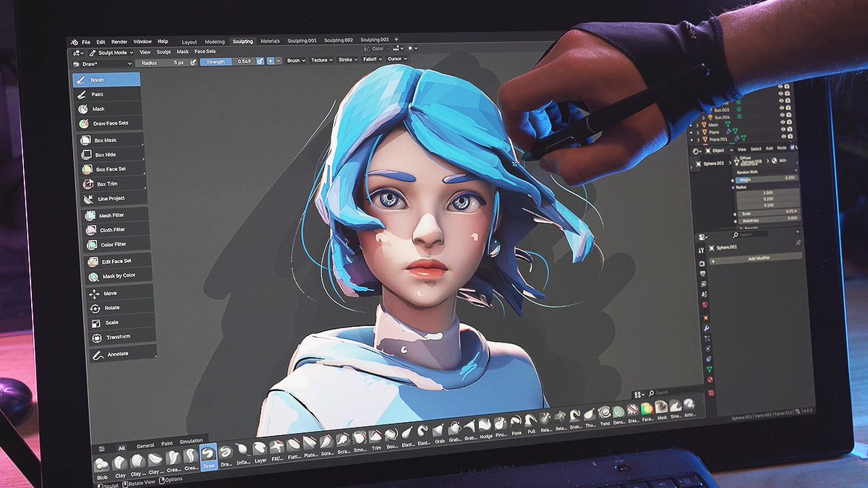Select the Mask tool in left toolbar

point(109,109)
